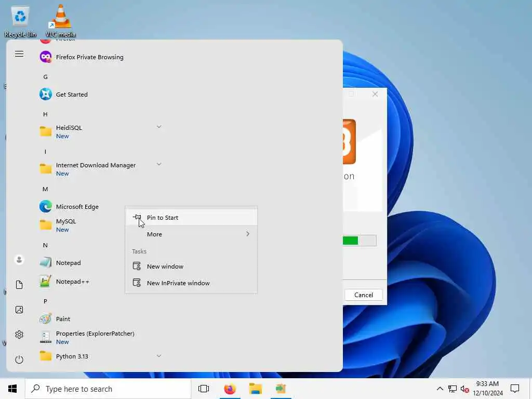This screenshot has height=399, width=532.
Task: Open Firefox Private Browsing app icon
Action: [46, 57]
